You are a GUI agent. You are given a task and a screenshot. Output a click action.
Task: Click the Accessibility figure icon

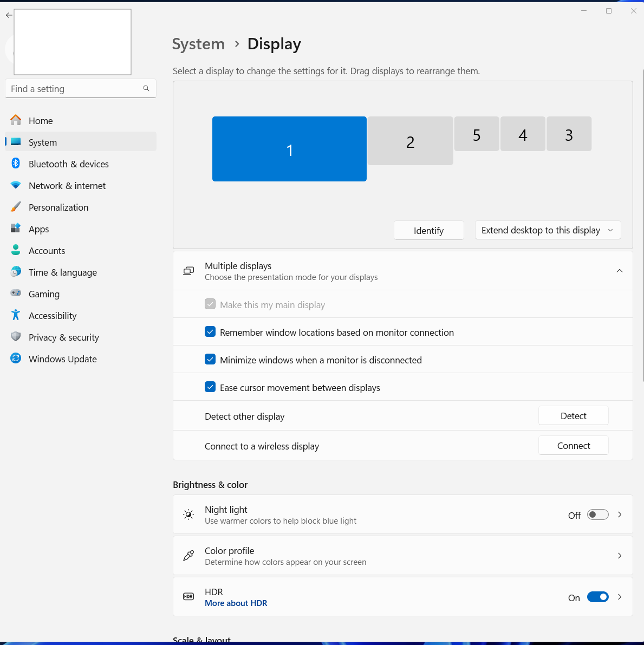point(16,315)
